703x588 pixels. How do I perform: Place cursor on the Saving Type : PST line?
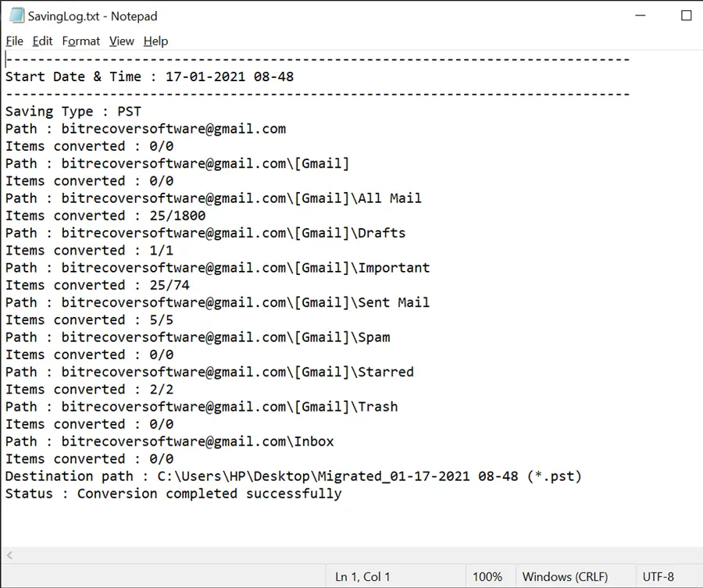73,111
